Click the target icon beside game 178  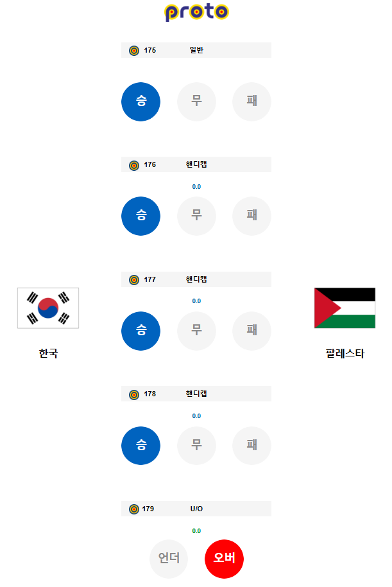tap(134, 394)
